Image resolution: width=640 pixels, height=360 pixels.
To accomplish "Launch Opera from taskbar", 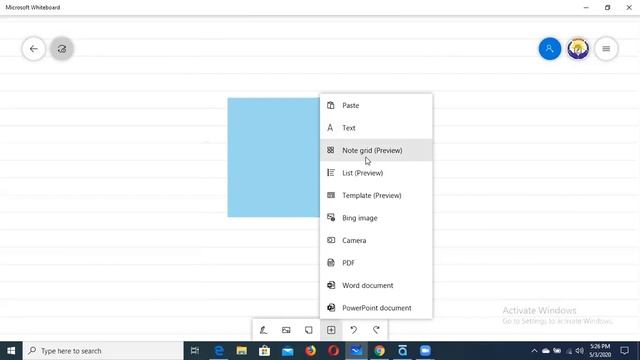I will [x=333, y=351].
